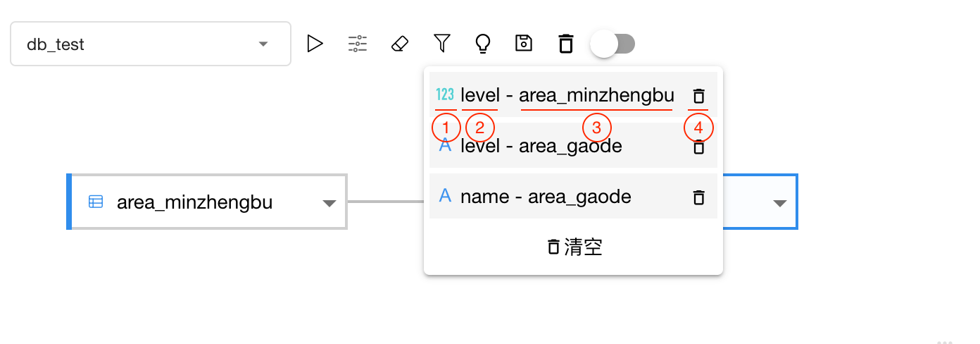Click the toolbar trash delete icon
Image resolution: width=980 pixels, height=344 pixels.
pyautogui.click(x=565, y=44)
